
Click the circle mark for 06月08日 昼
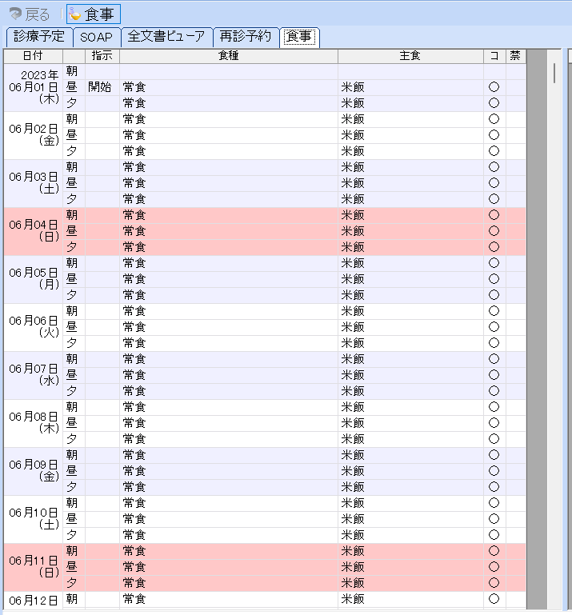pos(494,423)
